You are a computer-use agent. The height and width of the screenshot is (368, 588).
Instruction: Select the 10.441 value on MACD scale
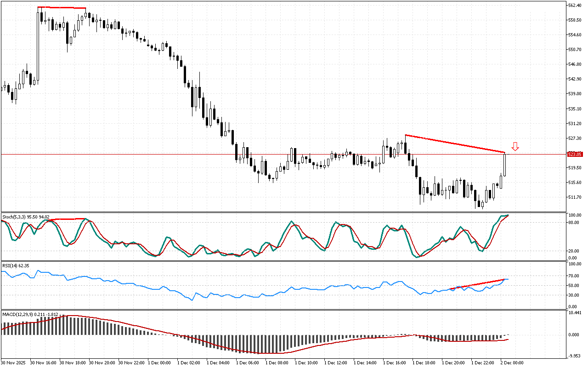point(575,313)
